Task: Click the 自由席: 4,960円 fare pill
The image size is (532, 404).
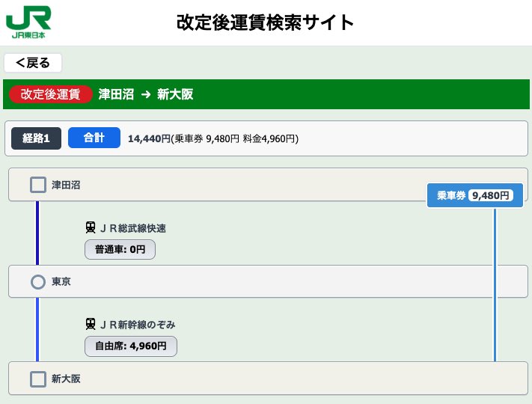Action: [131, 346]
